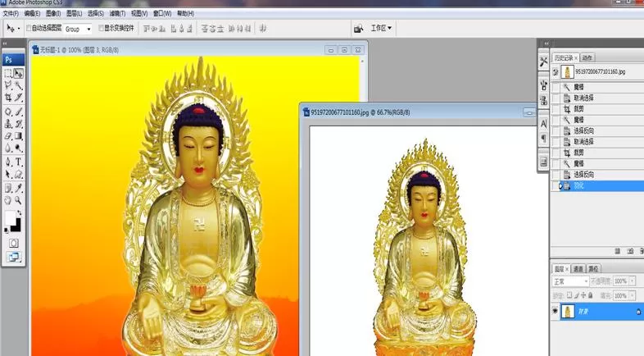This screenshot has height=356, width=644.
Task: Open the View menu
Action: (x=139, y=14)
